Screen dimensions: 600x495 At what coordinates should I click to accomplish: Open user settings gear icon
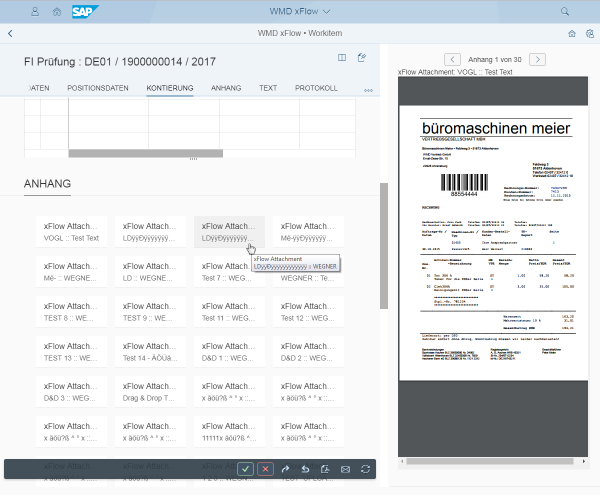coord(590,34)
